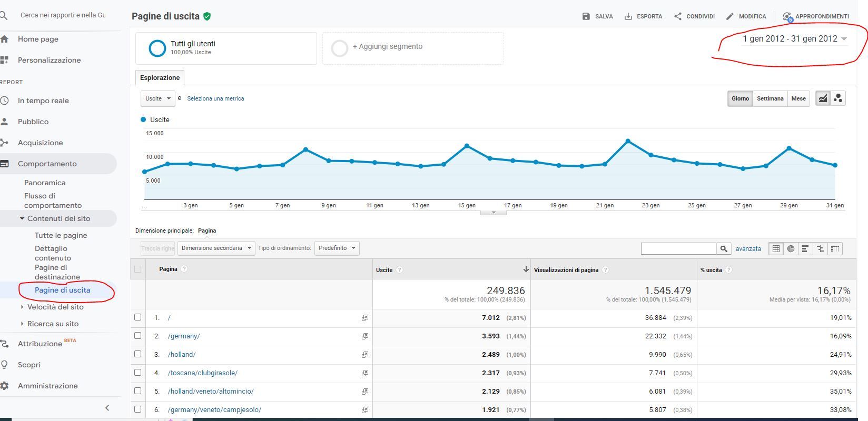868x421 pixels.
Task: Select performance bar view icon
Action: tap(805, 249)
